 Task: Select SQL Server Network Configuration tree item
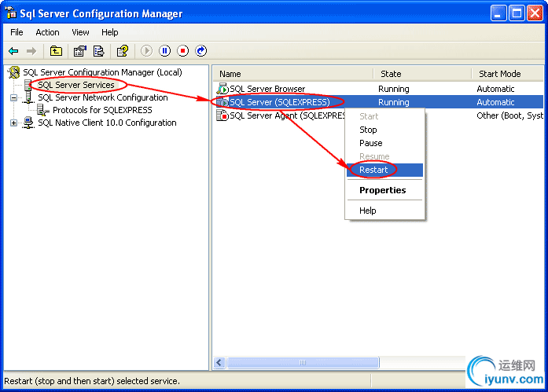click(x=103, y=97)
